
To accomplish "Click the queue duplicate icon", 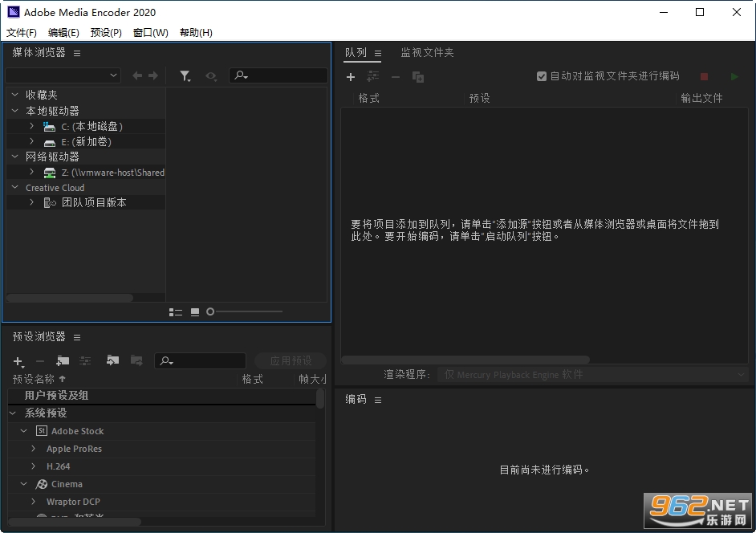I will [418, 77].
